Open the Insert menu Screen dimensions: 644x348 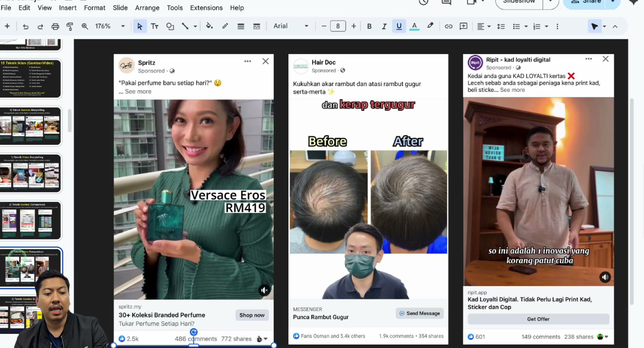click(x=68, y=8)
